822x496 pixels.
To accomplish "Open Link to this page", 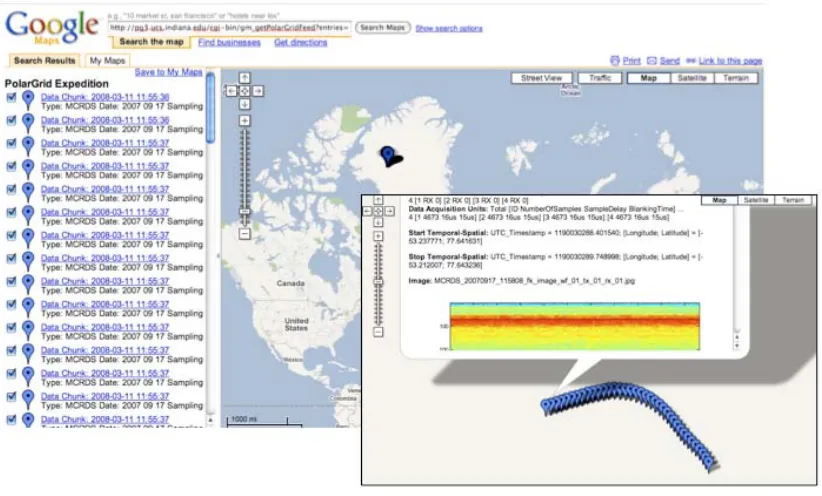I will (x=730, y=61).
